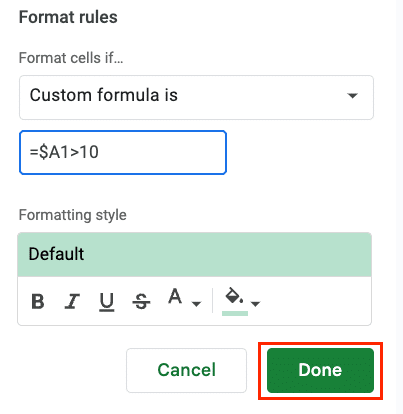
Task: Click the sidebar's right-edge scrollbar strip
Action: 399,207
